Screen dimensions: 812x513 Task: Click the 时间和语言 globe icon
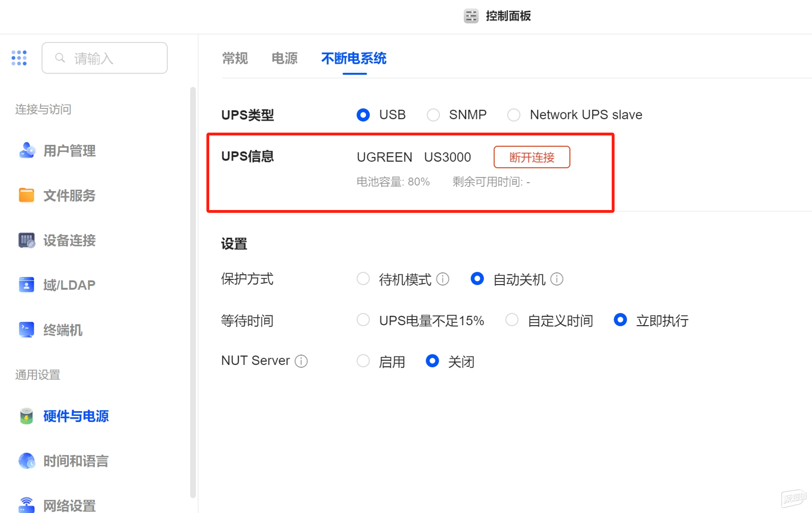tap(27, 461)
